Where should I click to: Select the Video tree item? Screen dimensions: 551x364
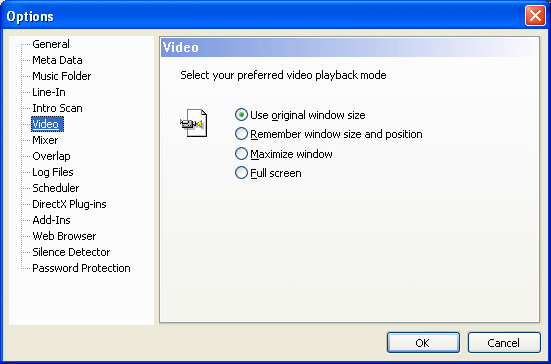click(47, 124)
